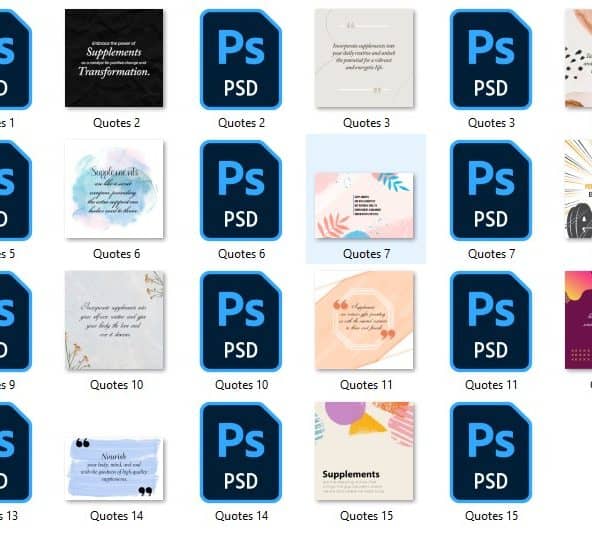Select the grey floral Quotes 10 thumbnail
This screenshot has height=535, width=592.
[x=114, y=320]
